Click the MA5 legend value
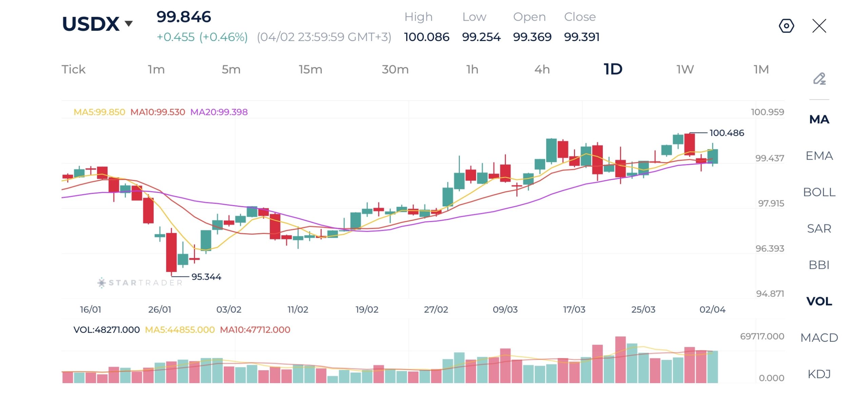This screenshot has height=399, width=868. pos(99,112)
